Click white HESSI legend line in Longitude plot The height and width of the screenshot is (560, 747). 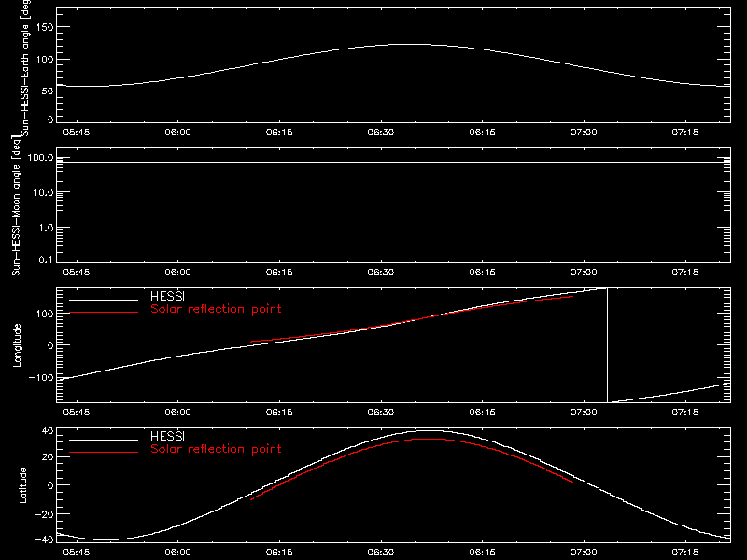(104, 300)
